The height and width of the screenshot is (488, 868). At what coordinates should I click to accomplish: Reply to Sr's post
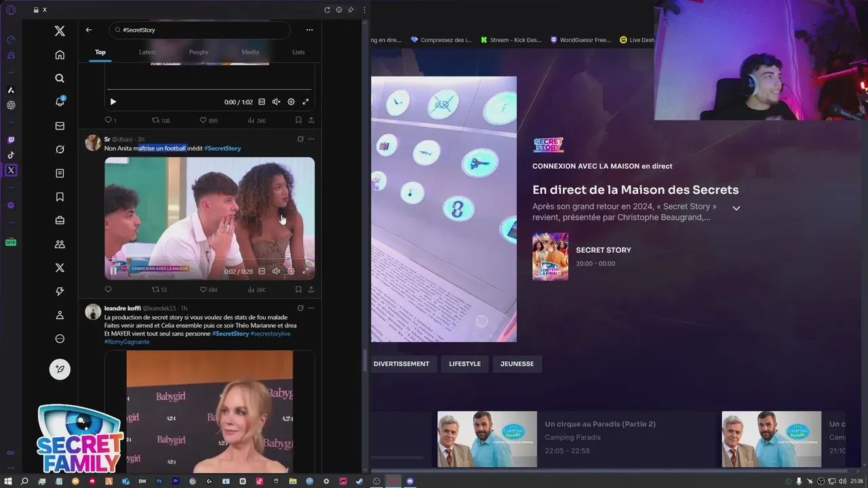pyautogui.click(x=108, y=289)
